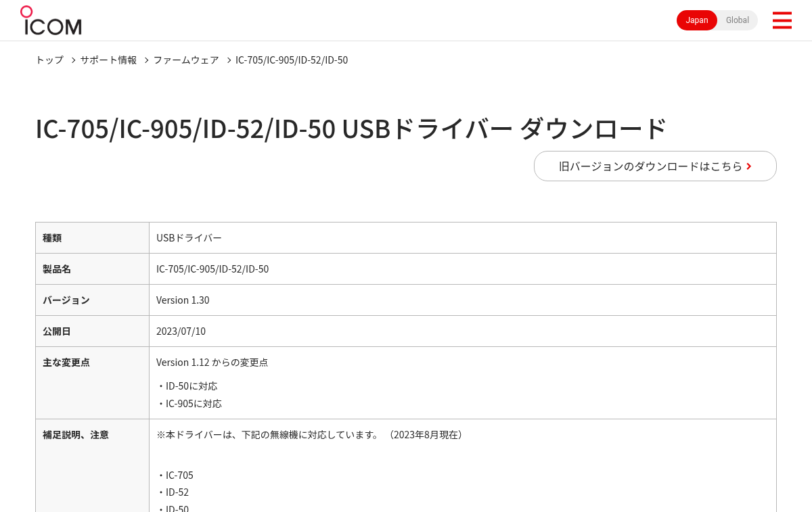This screenshot has width=812, height=512.
Task: Select the Japan region toggle
Action: 697,20
